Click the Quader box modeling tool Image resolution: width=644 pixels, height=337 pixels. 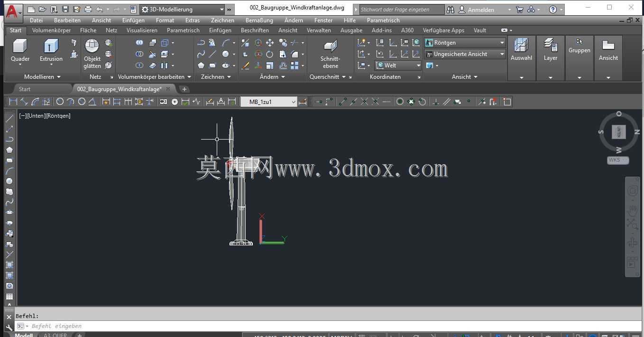tap(20, 51)
